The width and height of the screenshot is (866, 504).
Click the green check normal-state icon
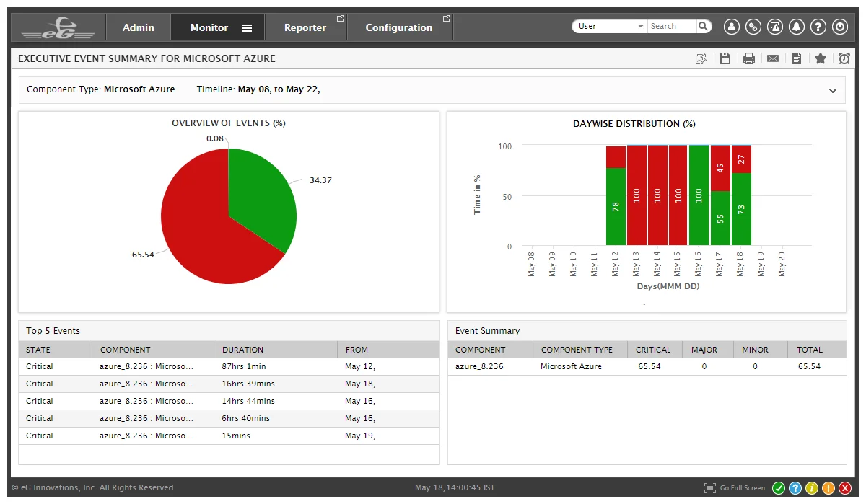[x=779, y=488]
